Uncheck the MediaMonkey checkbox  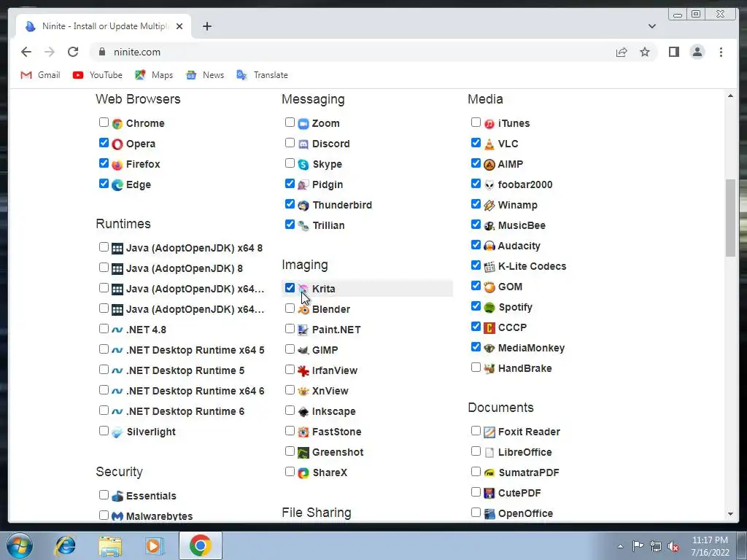(476, 346)
